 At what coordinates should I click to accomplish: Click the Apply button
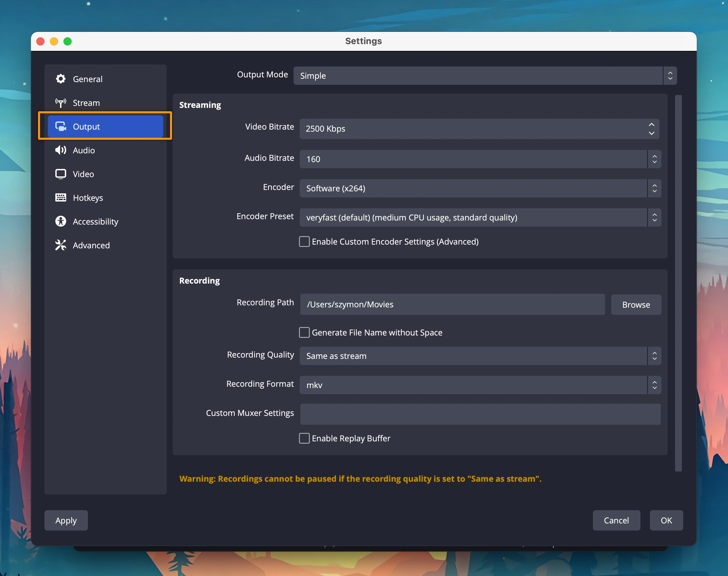pos(66,520)
